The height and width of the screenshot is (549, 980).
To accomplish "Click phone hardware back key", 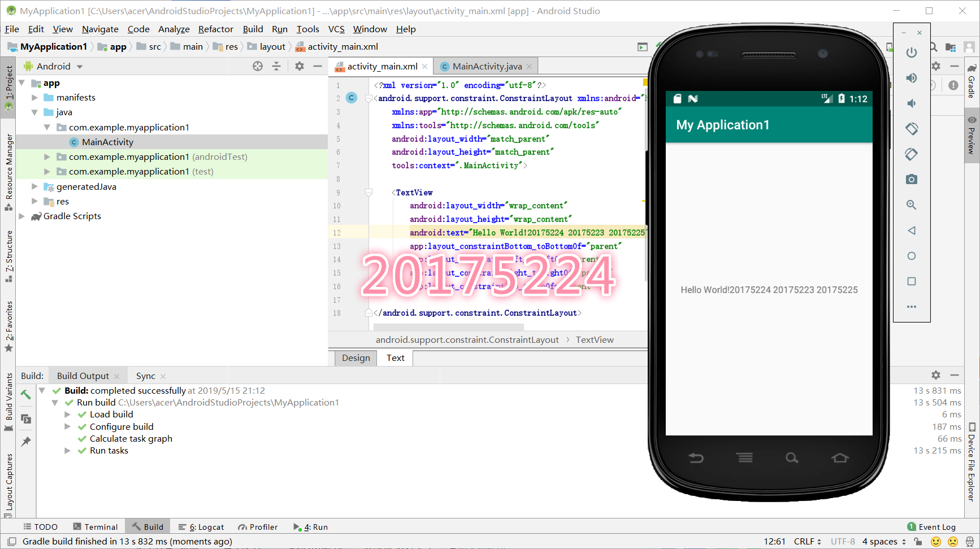I will coord(696,457).
